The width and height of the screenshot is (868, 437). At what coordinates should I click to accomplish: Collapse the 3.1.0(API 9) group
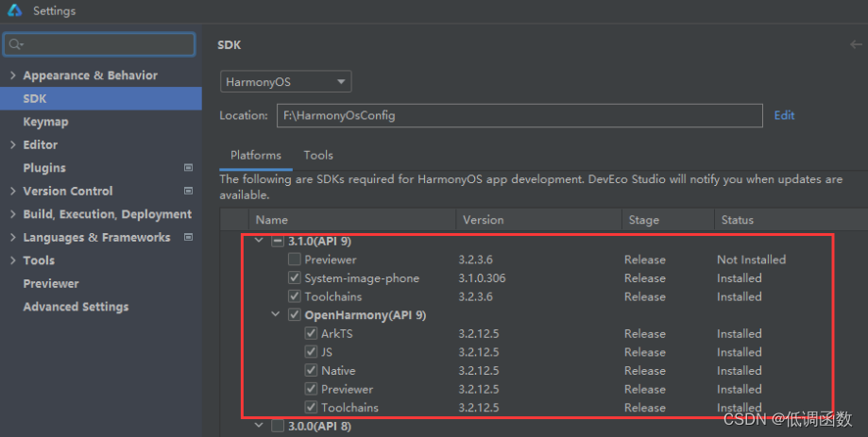[259, 241]
